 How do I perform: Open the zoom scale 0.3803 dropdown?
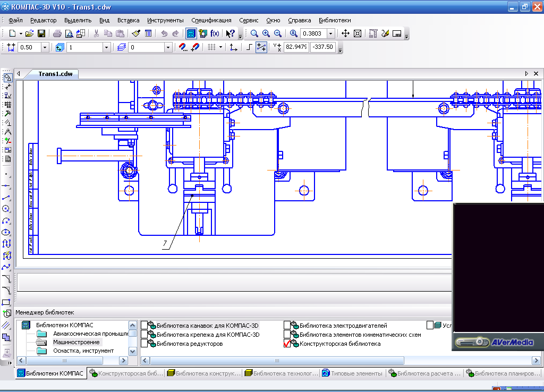(330, 33)
